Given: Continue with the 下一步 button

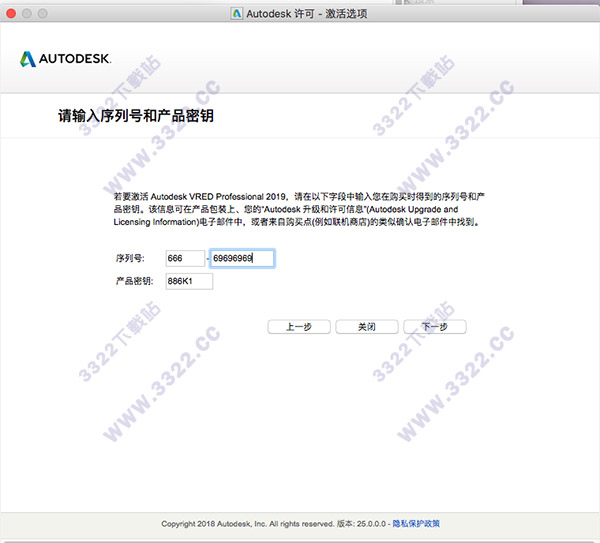Looking at the screenshot, I should click(x=435, y=327).
